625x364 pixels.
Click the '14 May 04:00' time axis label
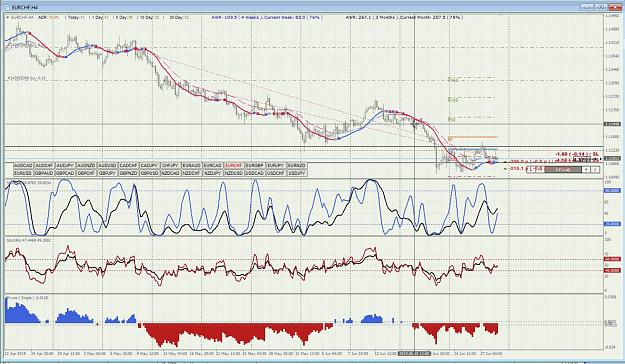(x=175, y=354)
